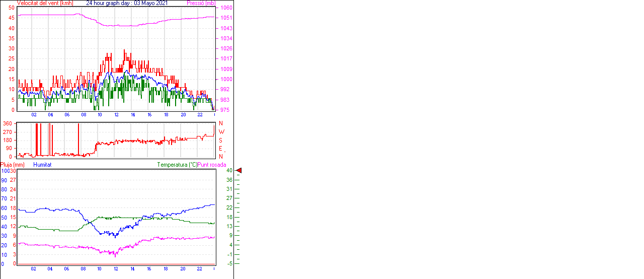Screen dimensions: 644x279
Task: Click the 'S' wind direction letter
Action: click(x=220, y=141)
